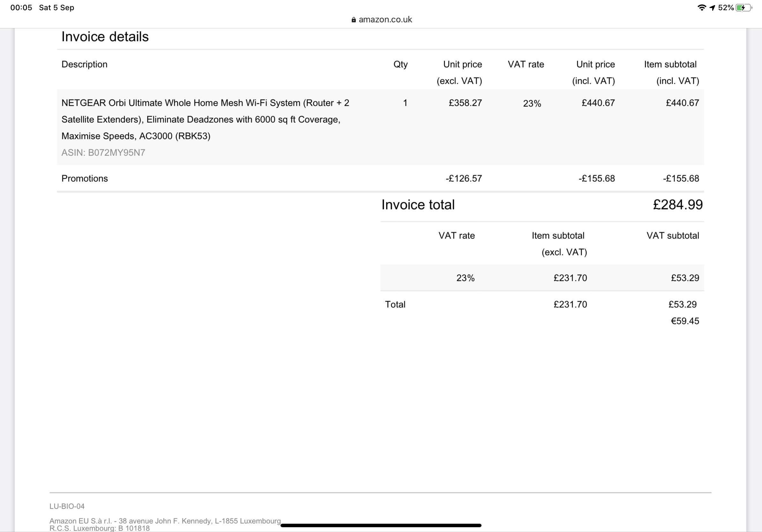Tap the €59.45 VAT euro amount

click(x=685, y=321)
